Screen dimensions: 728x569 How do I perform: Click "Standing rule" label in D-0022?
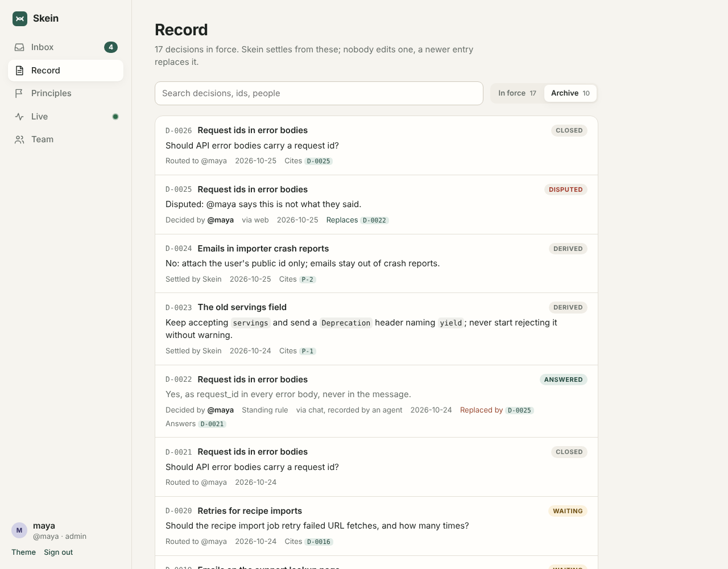tap(265, 410)
